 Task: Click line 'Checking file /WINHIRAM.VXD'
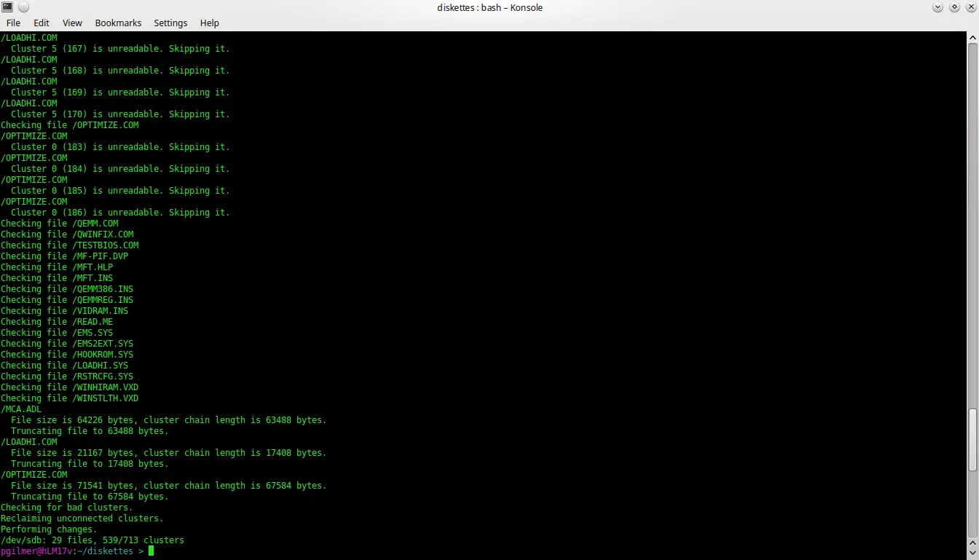70,387
